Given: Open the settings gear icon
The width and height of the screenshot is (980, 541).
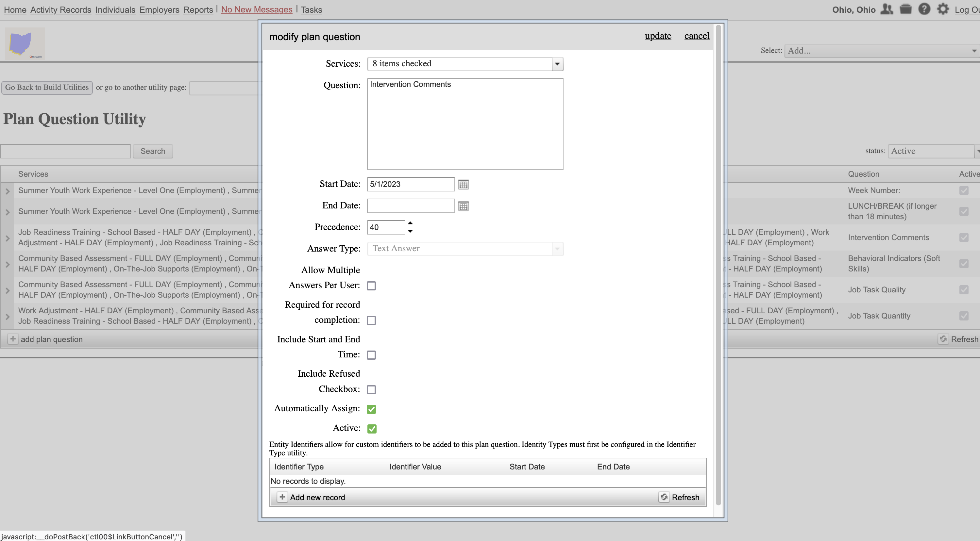Looking at the screenshot, I should [943, 9].
